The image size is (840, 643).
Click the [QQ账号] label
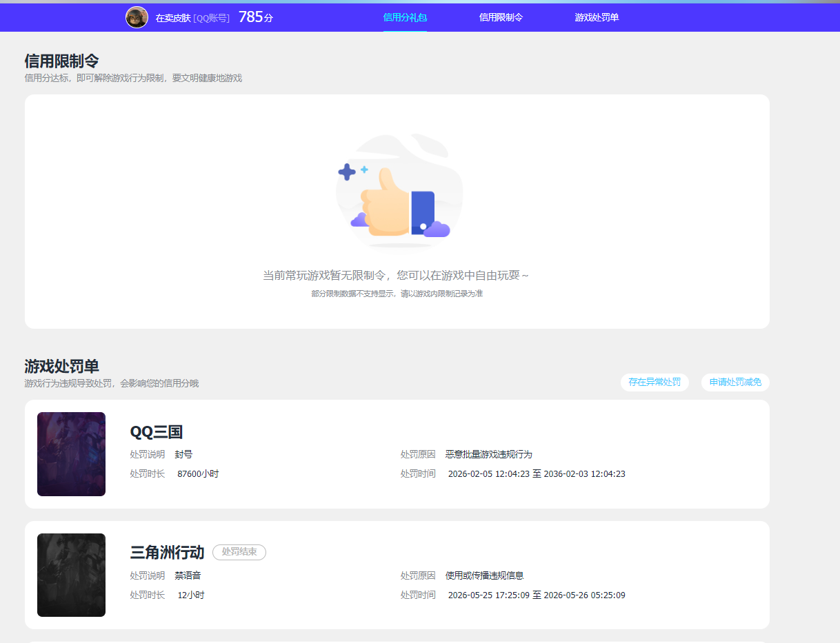tap(212, 18)
